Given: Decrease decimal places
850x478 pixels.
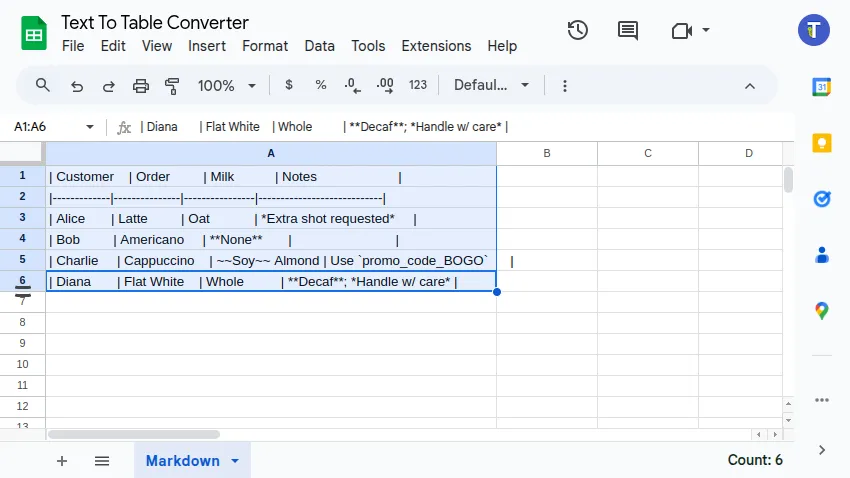Looking at the screenshot, I should tap(352, 85).
